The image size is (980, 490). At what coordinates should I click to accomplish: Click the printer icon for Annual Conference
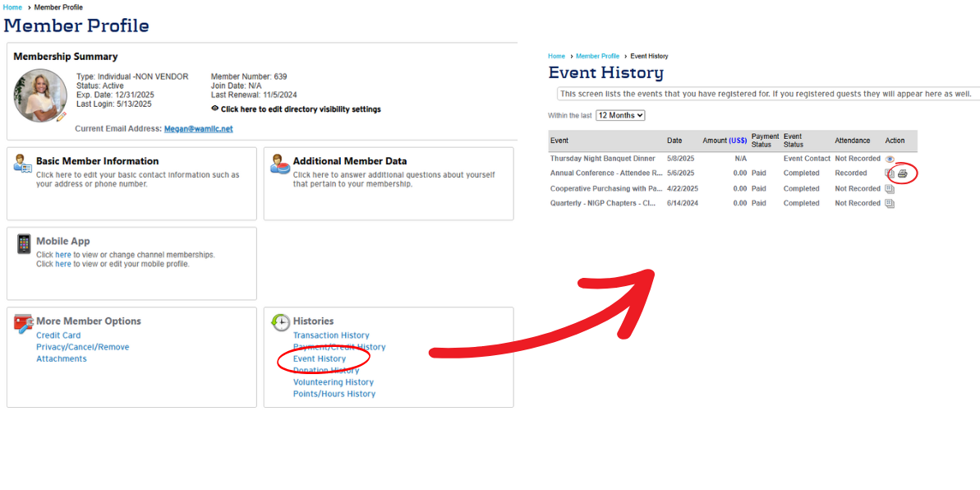point(903,173)
